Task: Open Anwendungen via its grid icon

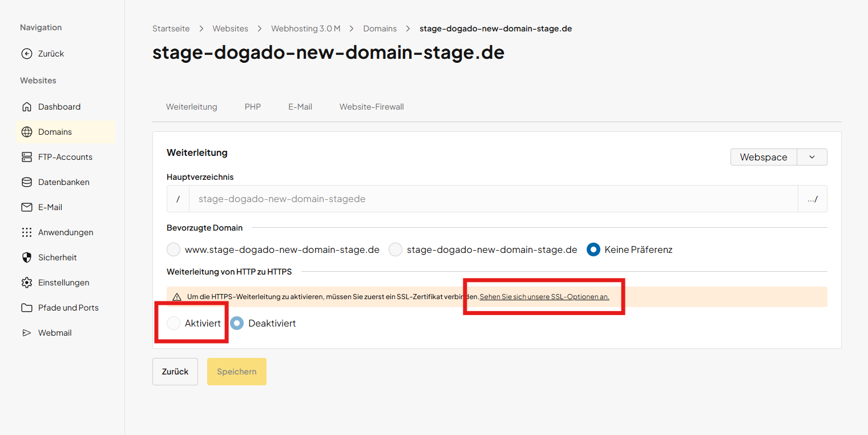Action: (27, 232)
